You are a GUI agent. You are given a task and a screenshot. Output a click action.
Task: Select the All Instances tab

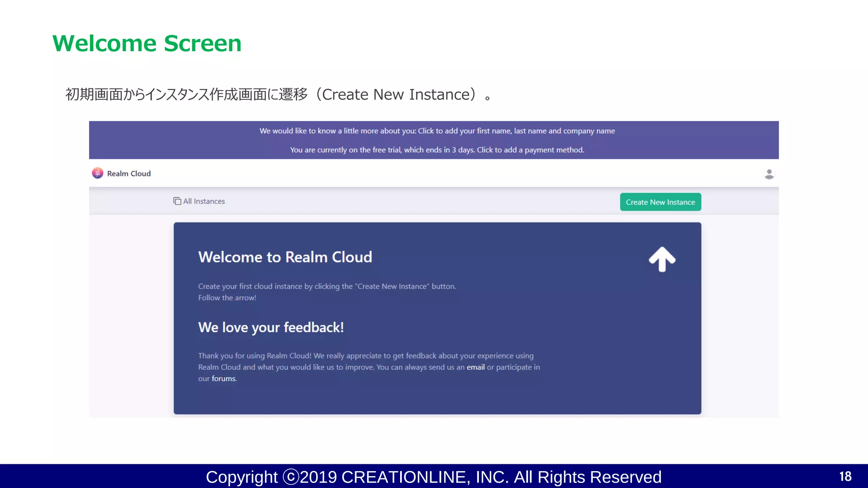pyautogui.click(x=199, y=201)
